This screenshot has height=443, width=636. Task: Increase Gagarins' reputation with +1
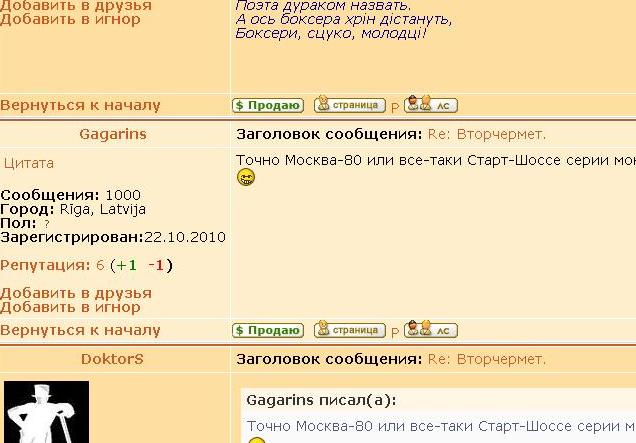pos(125,265)
